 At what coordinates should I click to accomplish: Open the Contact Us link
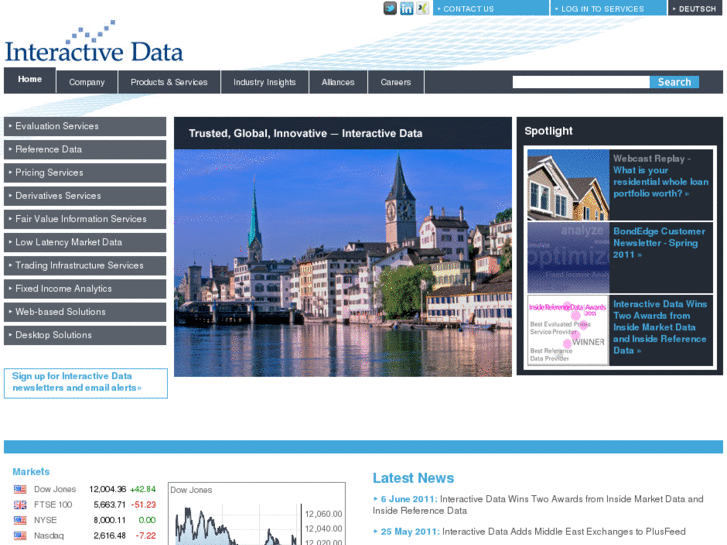pos(491,8)
